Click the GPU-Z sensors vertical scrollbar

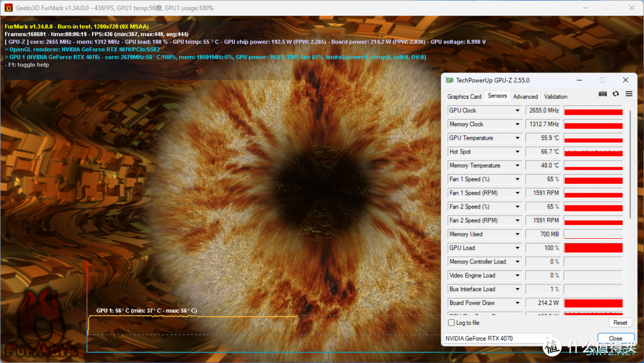point(630,164)
